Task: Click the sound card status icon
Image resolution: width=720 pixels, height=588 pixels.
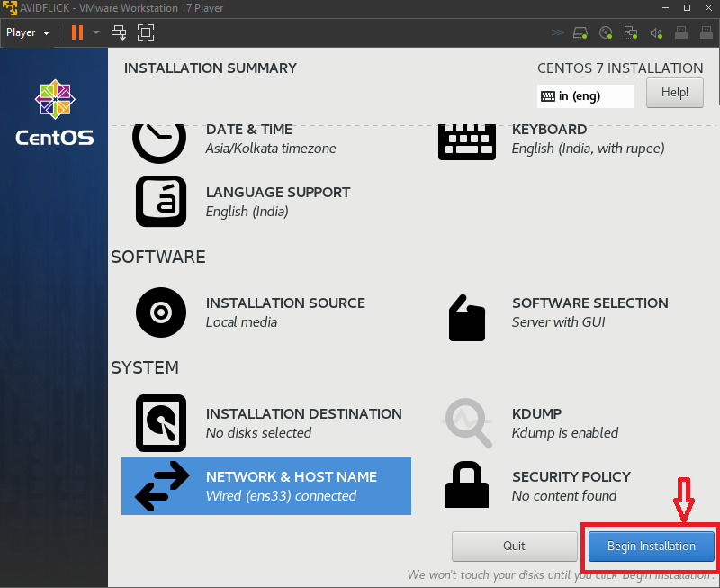Action: point(656,33)
